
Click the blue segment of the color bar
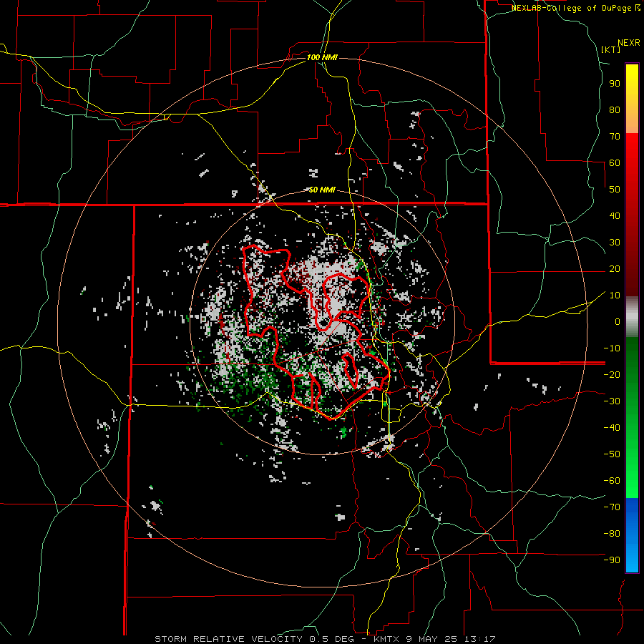tap(632, 535)
